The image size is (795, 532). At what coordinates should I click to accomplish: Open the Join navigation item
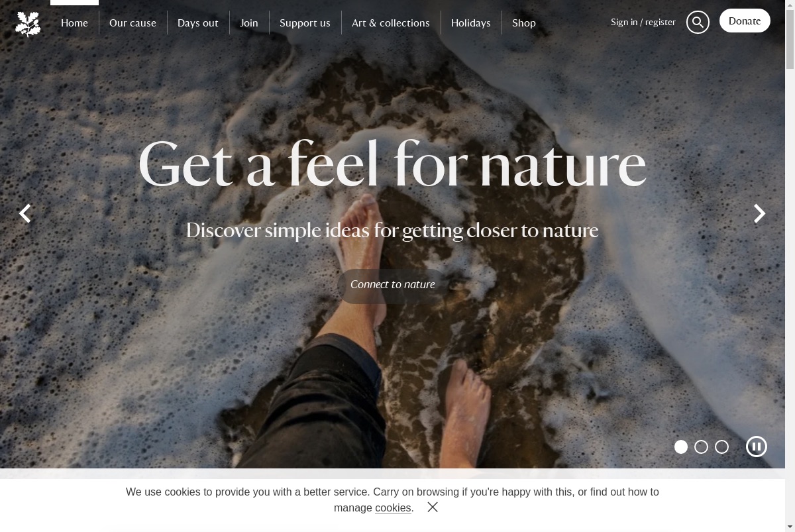pos(249,23)
